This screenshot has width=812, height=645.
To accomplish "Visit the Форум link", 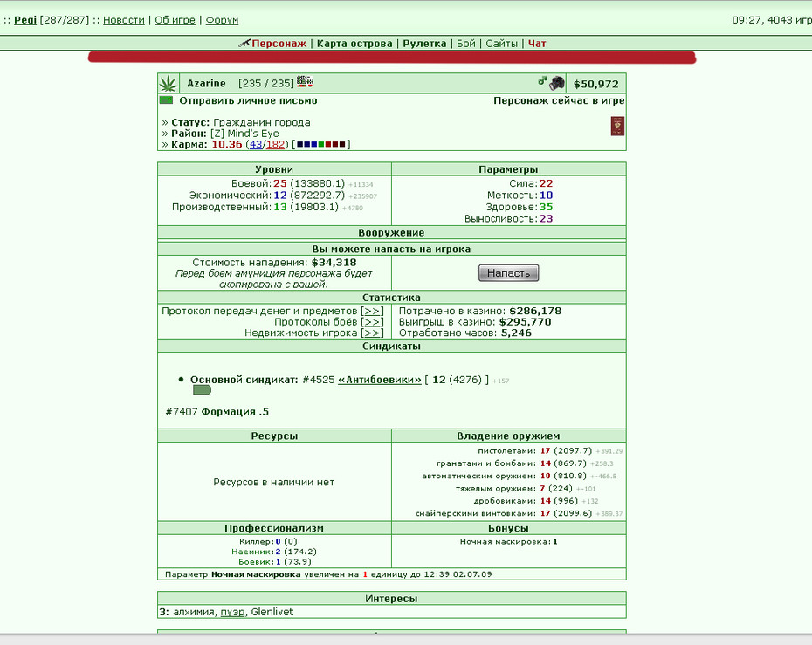I will tap(222, 20).
